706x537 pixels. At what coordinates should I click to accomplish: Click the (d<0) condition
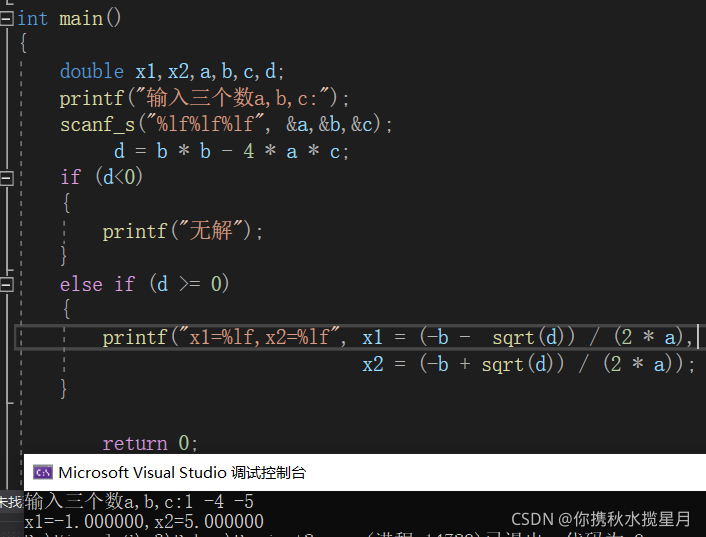tap(119, 177)
